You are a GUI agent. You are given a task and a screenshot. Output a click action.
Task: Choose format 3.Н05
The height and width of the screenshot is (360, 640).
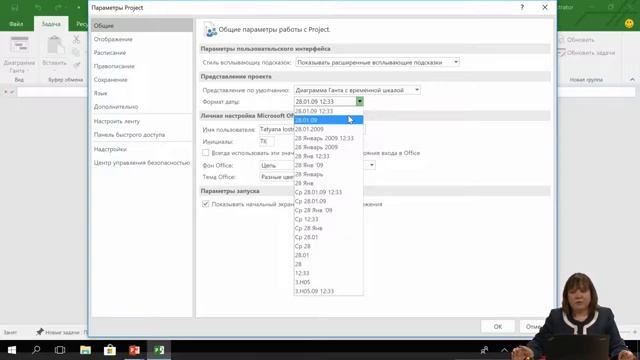tap(328, 282)
